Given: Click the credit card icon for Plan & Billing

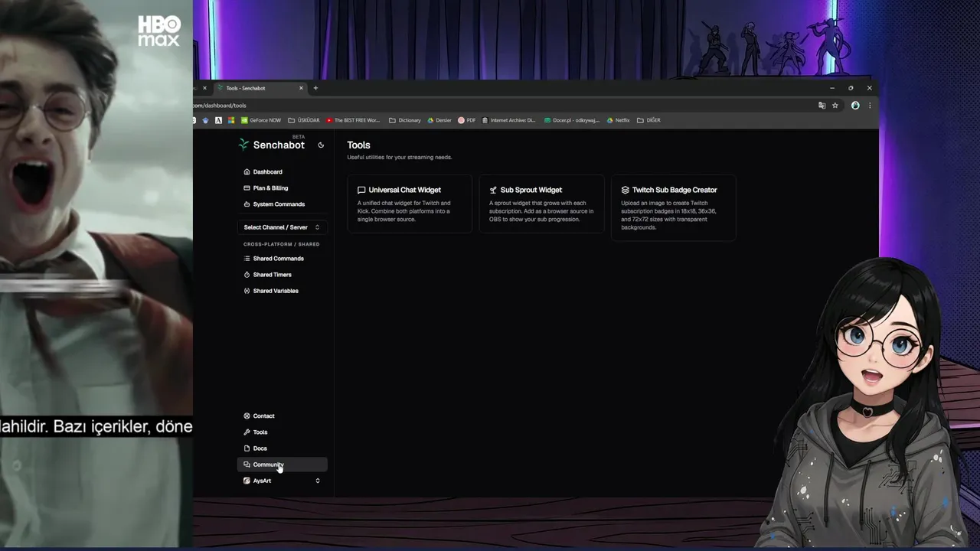Looking at the screenshot, I should pyautogui.click(x=247, y=187).
